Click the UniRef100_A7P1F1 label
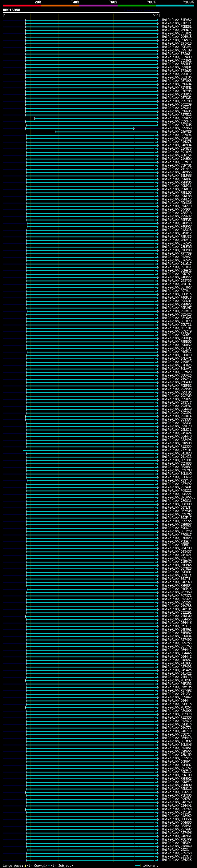The image size is (197, 868). pyautogui.click(x=177, y=23)
